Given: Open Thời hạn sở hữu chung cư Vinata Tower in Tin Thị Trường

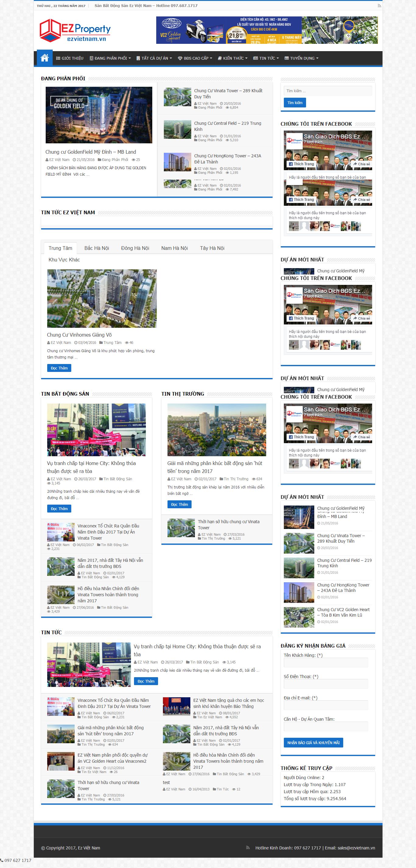Looking at the screenshot, I should point(229,525).
